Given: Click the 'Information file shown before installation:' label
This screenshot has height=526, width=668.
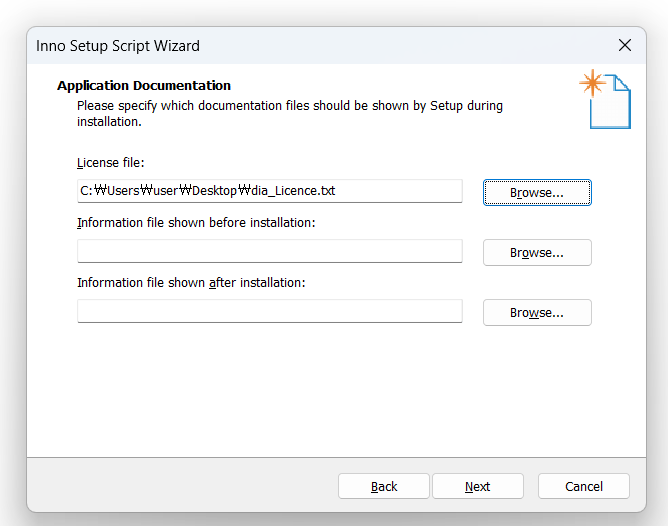Looking at the screenshot, I should [196, 223].
